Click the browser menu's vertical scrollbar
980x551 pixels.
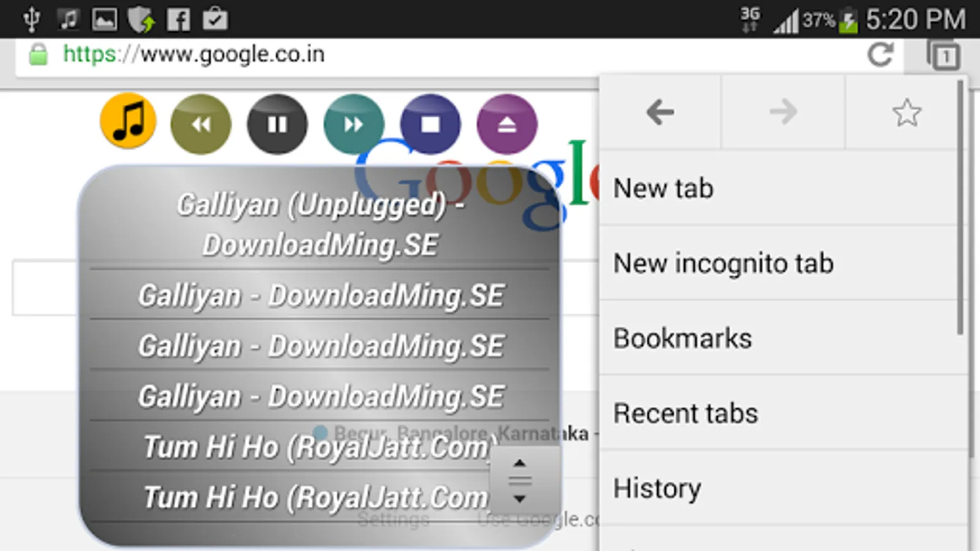[960, 208]
